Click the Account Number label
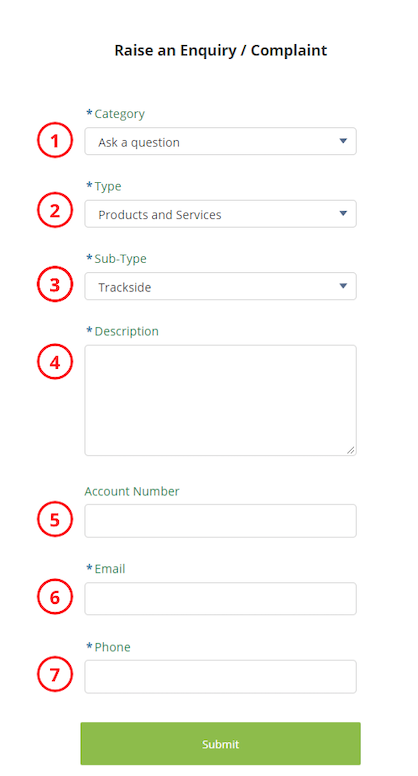Screen dimensions: 418x776 (132, 491)
